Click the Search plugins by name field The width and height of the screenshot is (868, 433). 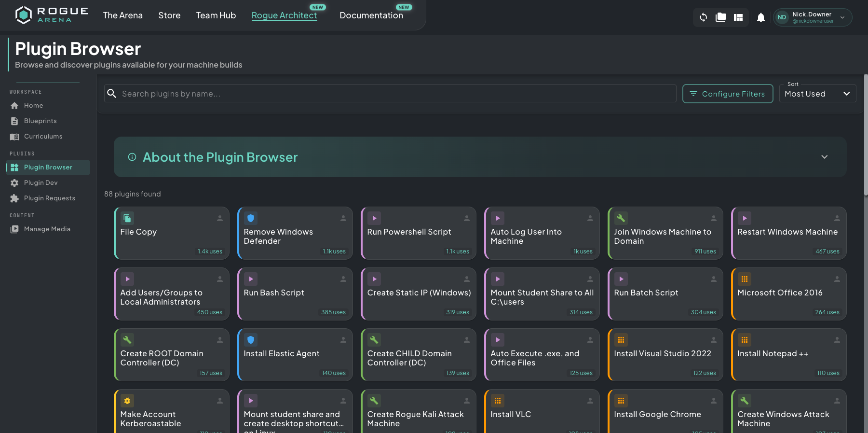[x=390, y=94]
